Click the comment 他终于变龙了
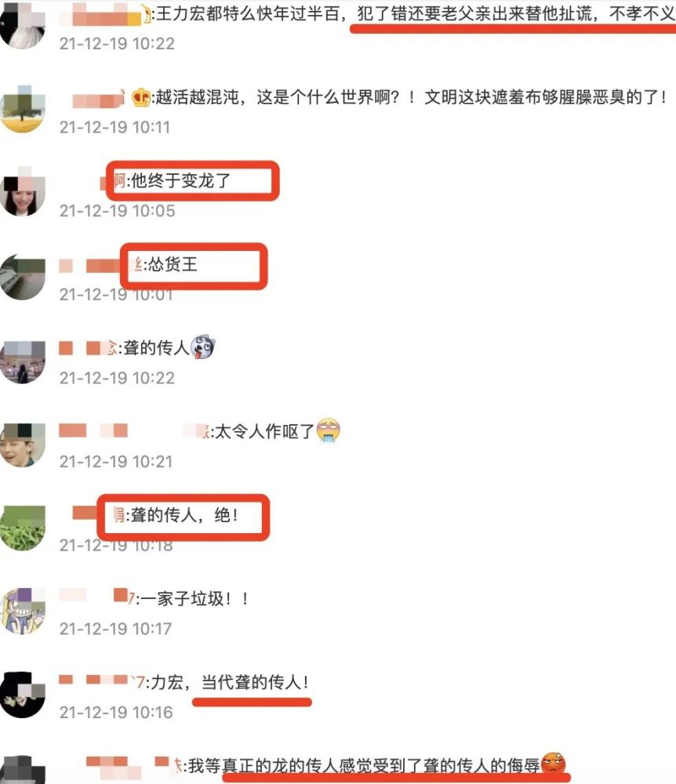The height and width of the screenshot is (784, 676). point(181,180)
